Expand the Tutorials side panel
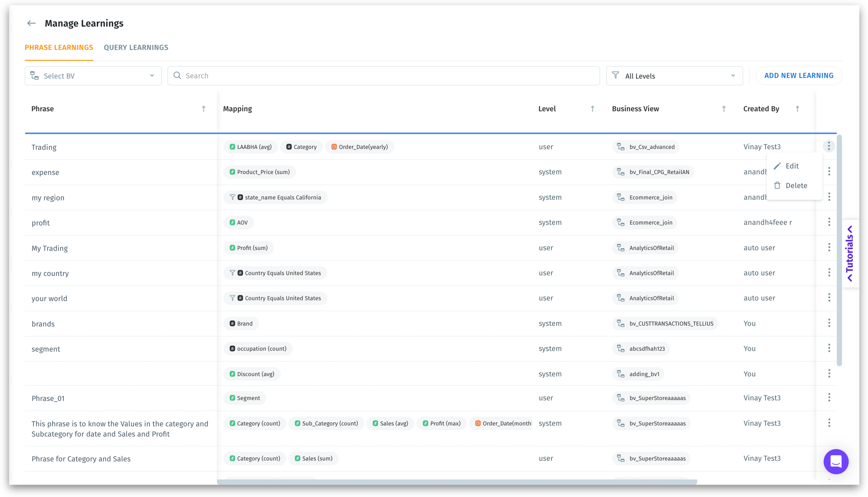The height and width of the screenshot is (497, 868). 850,254
